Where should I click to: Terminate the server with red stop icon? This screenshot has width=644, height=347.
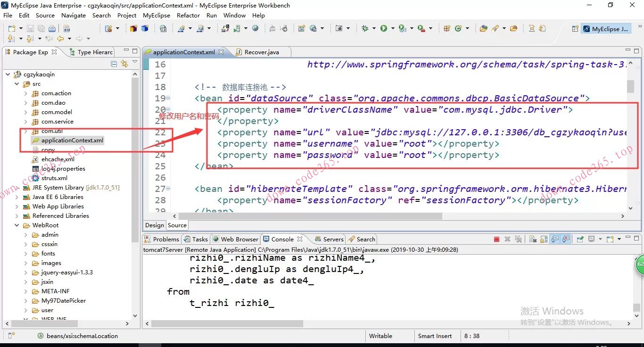496,240
